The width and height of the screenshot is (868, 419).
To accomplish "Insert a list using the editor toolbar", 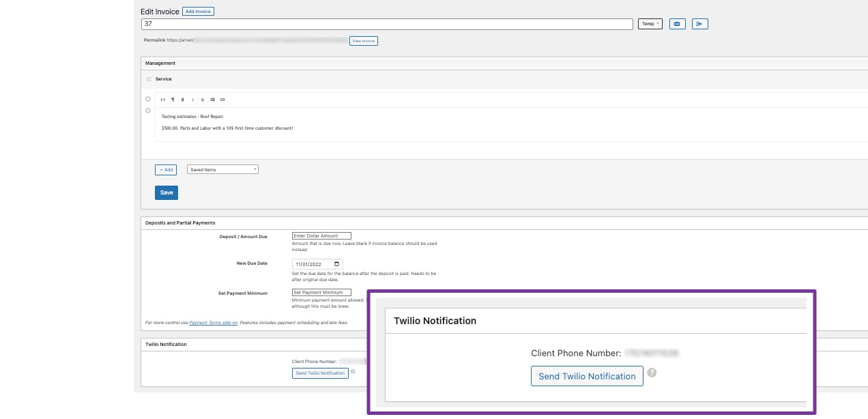I will (212, 100).
